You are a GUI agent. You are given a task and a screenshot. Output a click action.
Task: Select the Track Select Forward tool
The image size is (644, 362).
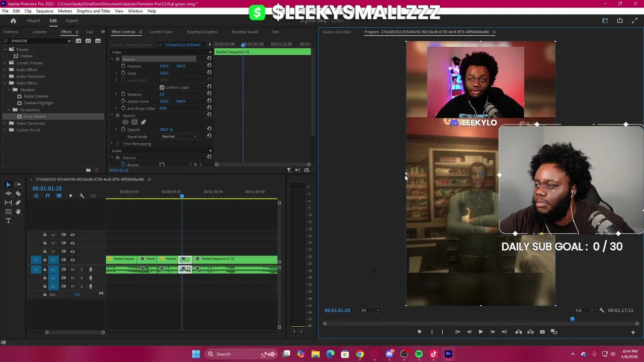tap(18, 185)
